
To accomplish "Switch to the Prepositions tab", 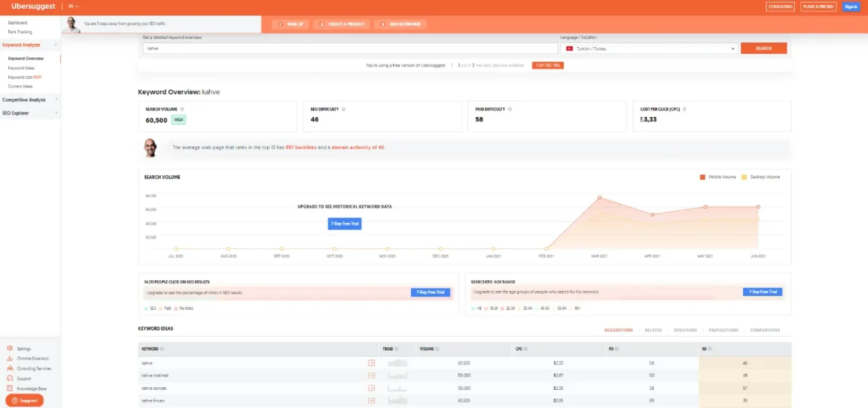I will (x=723, y=330).
